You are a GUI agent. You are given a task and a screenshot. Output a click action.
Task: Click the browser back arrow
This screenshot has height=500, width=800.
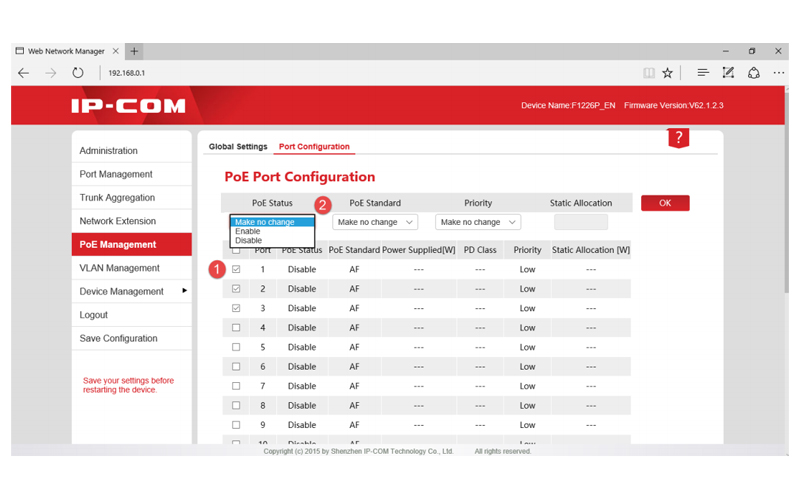pyautogui.click(x=23, y=73)
